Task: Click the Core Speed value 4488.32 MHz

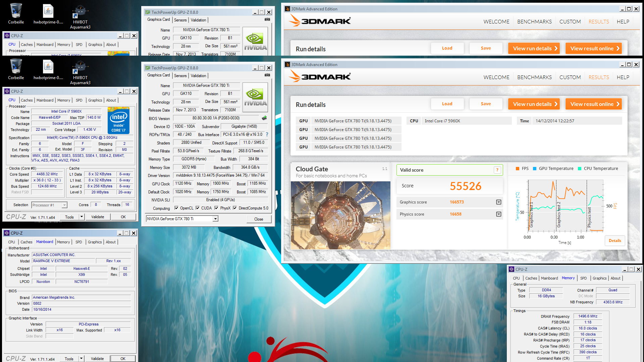Action: 47,174
